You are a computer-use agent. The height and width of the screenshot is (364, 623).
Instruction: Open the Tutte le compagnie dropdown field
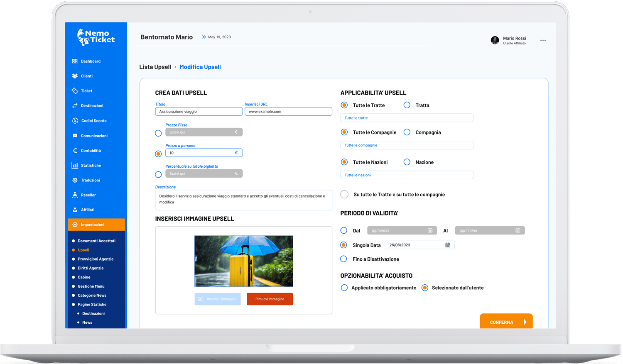[x=406, y=145]
